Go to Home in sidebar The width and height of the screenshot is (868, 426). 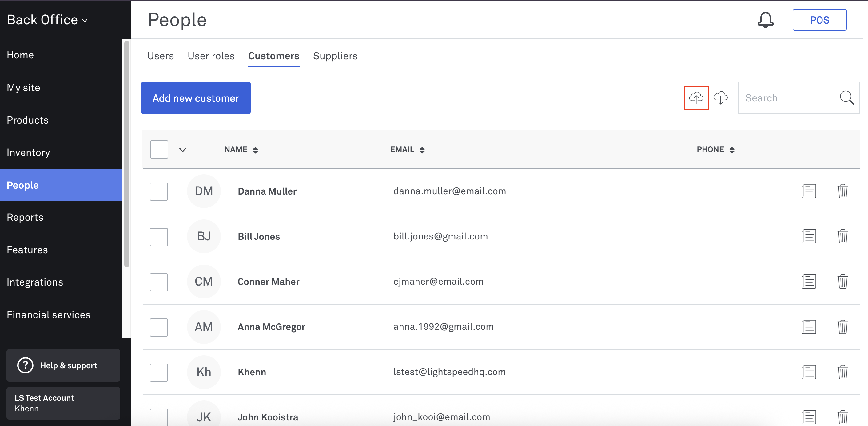(x=61, y=55)
